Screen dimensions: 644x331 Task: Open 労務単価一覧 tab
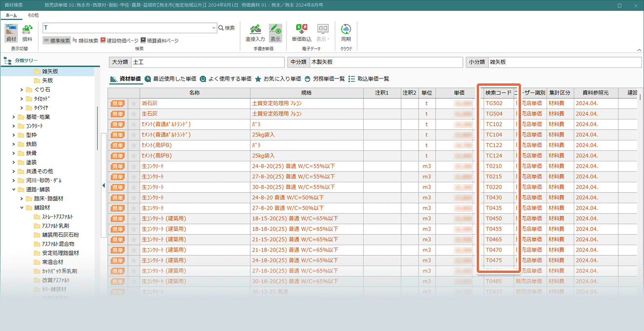(324, 78)
